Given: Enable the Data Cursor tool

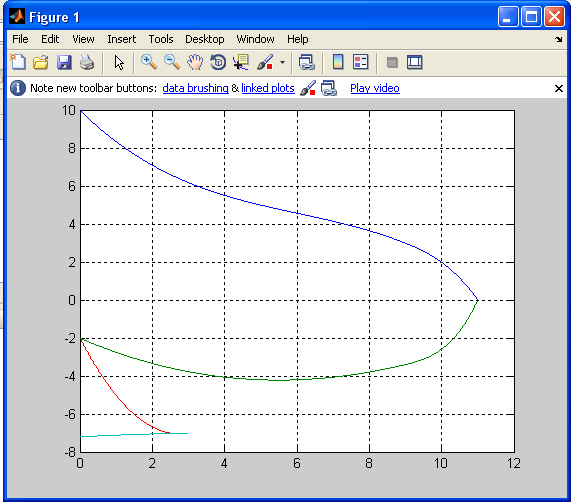Looking at the screenshot, I should pyautogui.click(x=241, y=62).
